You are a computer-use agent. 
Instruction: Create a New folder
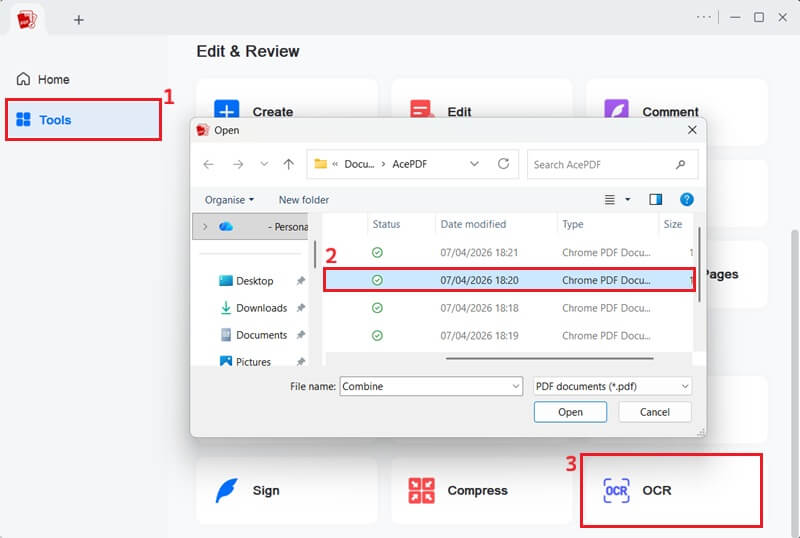[x=304, y=200]
